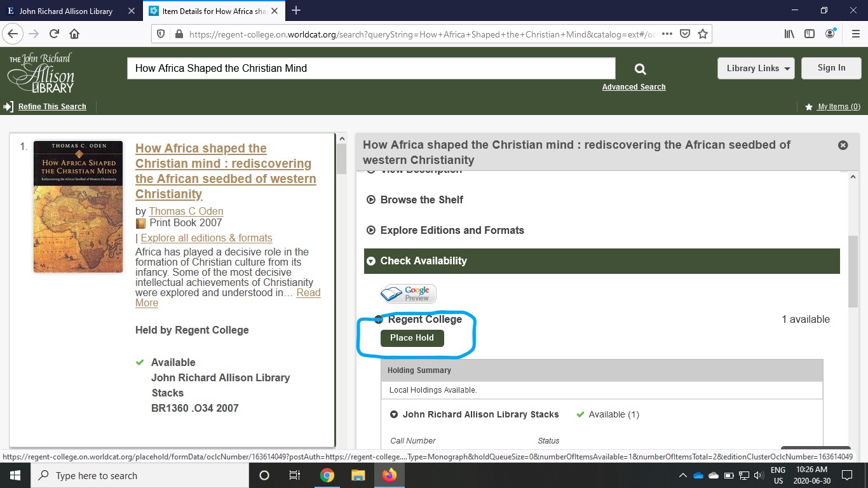Image resolution: width=868 pixels, height=488 pixels.
Task: Click the book cover thumbnail
Action: coord(78,207)
